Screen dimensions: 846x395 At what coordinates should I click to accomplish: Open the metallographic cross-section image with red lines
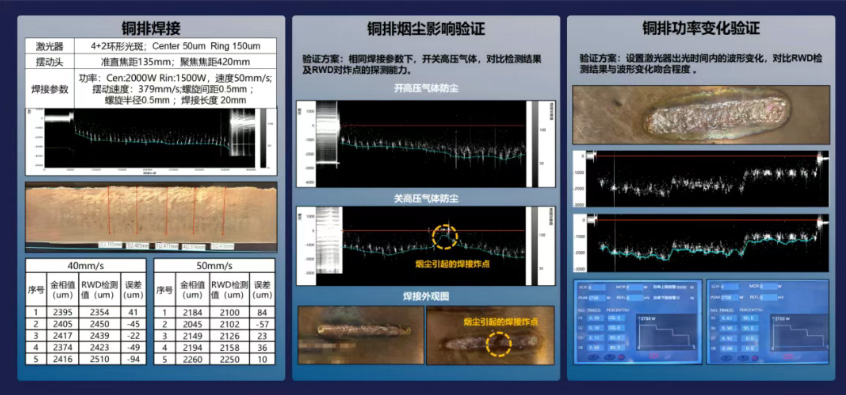151,216
